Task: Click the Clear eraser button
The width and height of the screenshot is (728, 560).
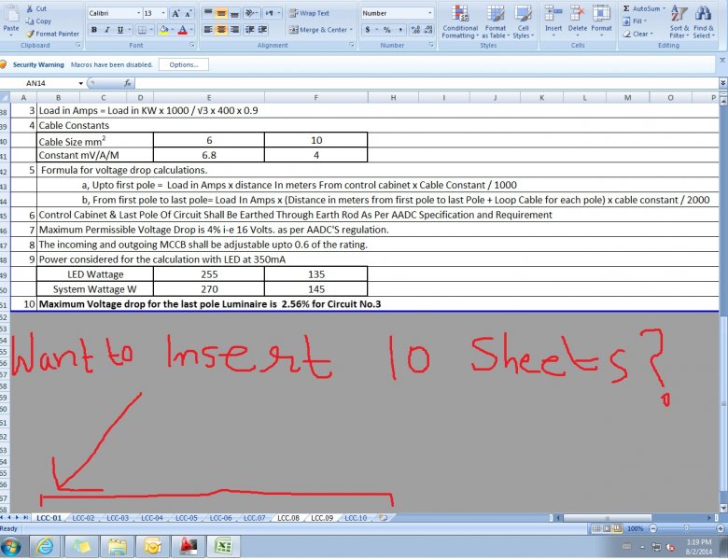Action: tap(638, 34)
